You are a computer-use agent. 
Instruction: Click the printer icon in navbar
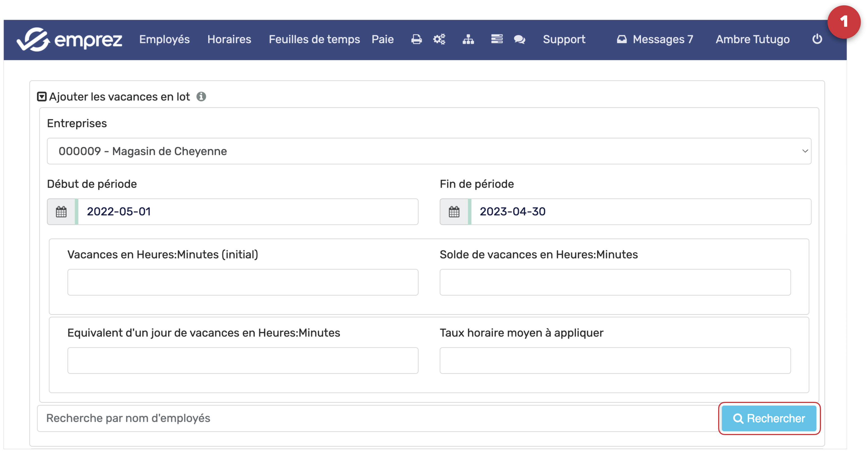417,39
